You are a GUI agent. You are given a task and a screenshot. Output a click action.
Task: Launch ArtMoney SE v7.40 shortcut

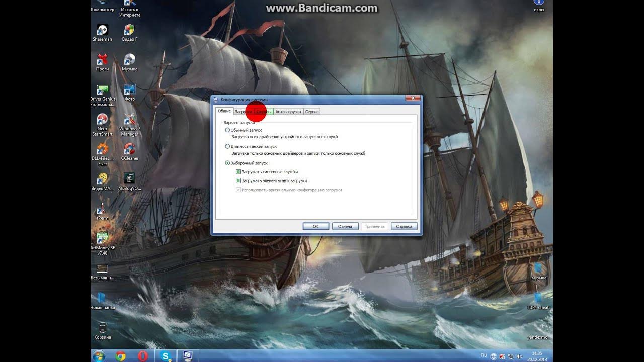pos(103,244)
